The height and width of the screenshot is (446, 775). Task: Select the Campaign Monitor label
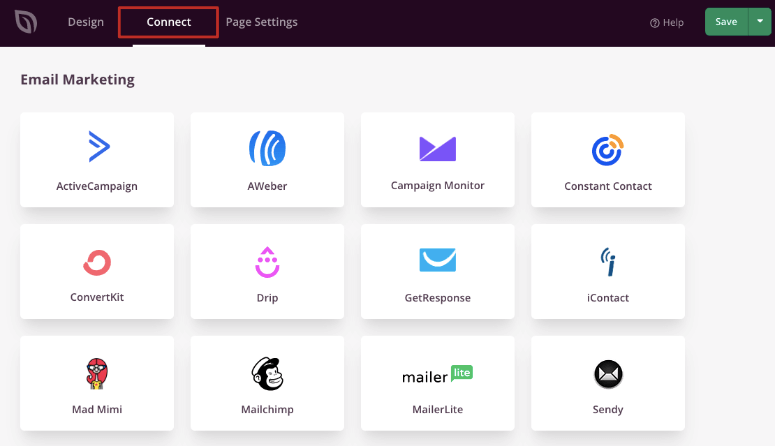coord(437,185)
